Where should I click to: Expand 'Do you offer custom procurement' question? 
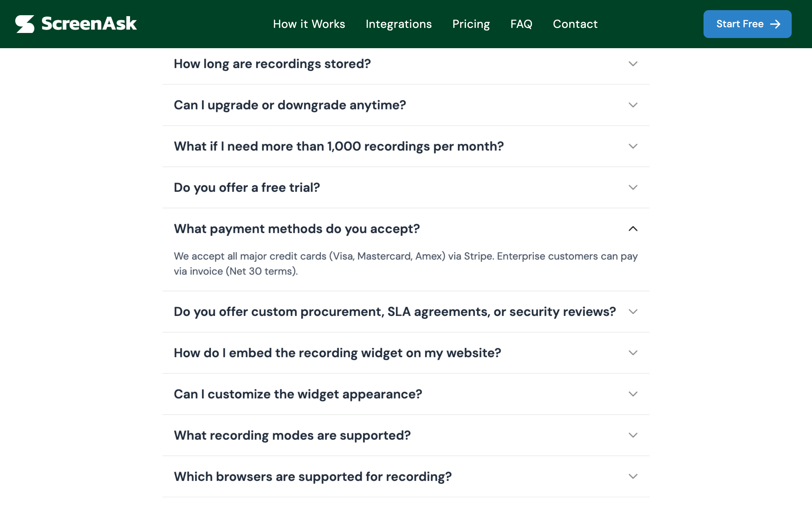click(x=395, y=312)
